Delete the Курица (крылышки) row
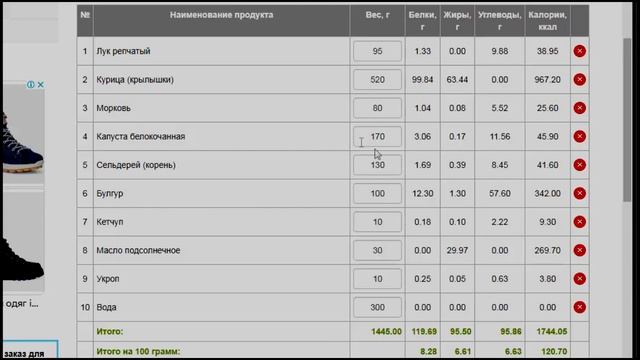640x360 pixels. pyautogui.click(x=580, y=80)
